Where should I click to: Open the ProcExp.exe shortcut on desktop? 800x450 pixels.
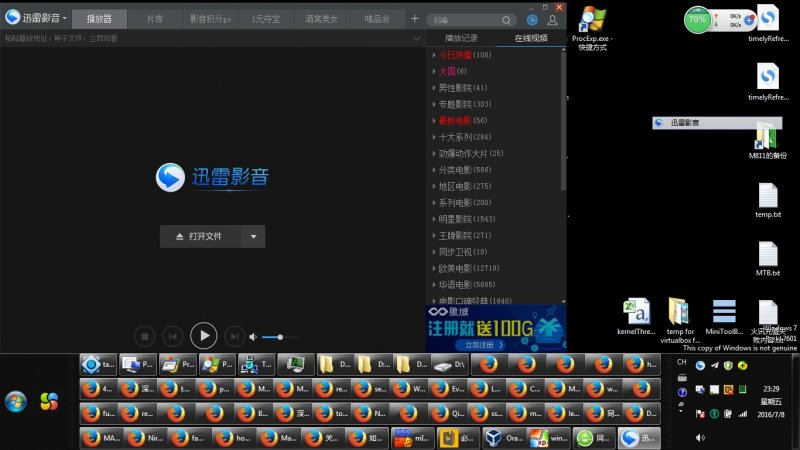click(592, 29)
